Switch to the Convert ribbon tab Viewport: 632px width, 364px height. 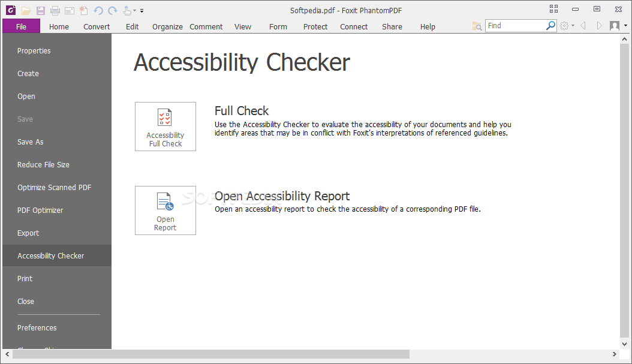[97, 26]
